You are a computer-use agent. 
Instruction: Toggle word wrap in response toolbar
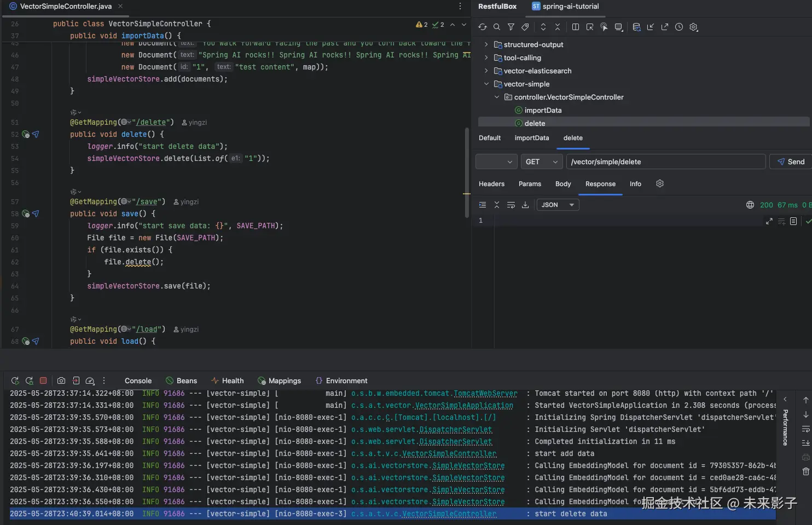coord(511,205)
